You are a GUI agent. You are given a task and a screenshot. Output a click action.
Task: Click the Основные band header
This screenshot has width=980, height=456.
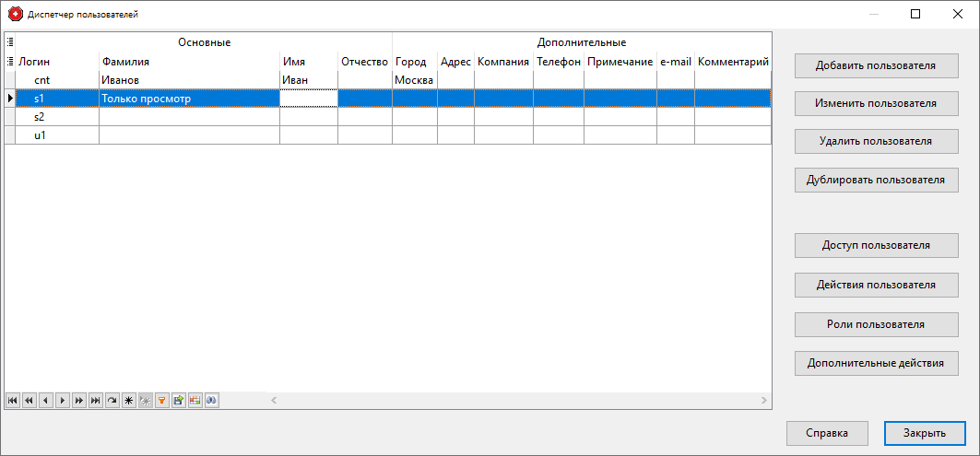[204, 42]
